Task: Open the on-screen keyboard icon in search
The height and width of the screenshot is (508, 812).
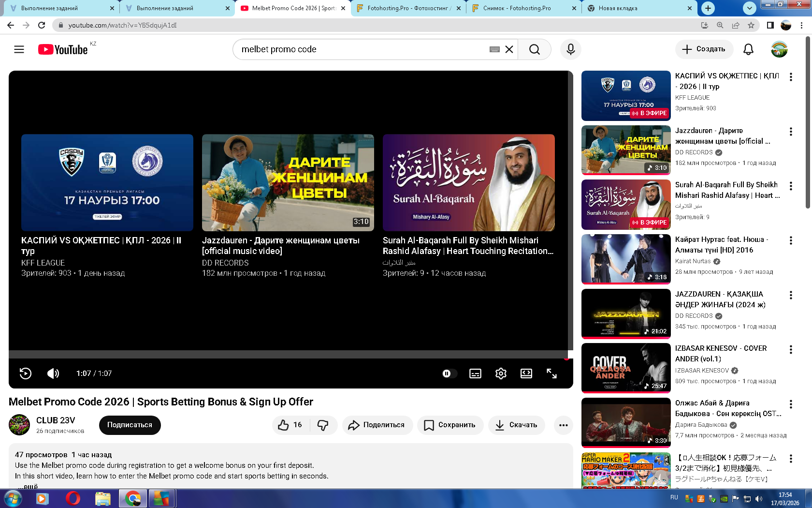Action: click(x=494, y=49)
